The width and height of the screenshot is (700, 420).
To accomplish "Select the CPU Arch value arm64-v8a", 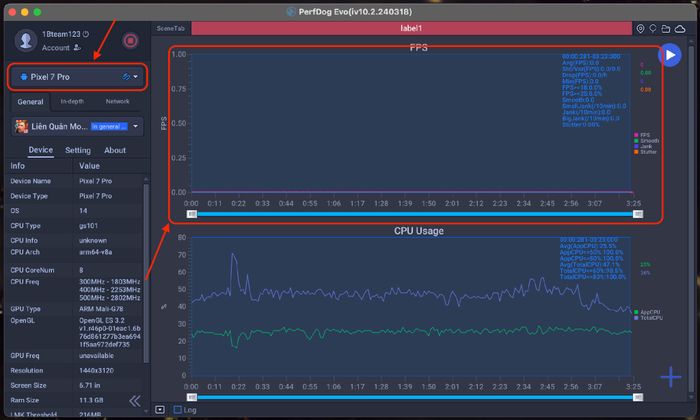I will [95, 252].
